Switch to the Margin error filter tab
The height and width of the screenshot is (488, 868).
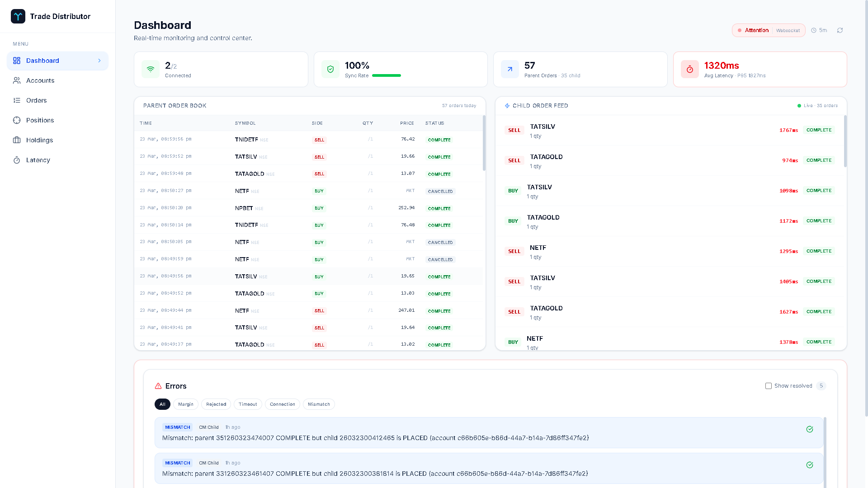point(185,404)
